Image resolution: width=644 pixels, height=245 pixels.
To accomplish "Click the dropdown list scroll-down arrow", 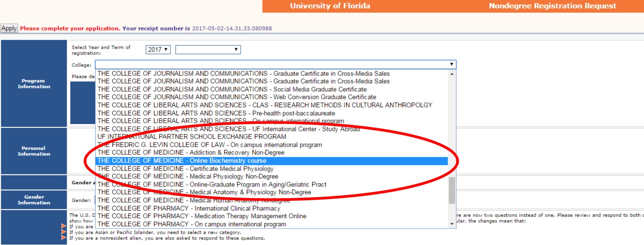I will pyautogui.click(x=452, y=224).
